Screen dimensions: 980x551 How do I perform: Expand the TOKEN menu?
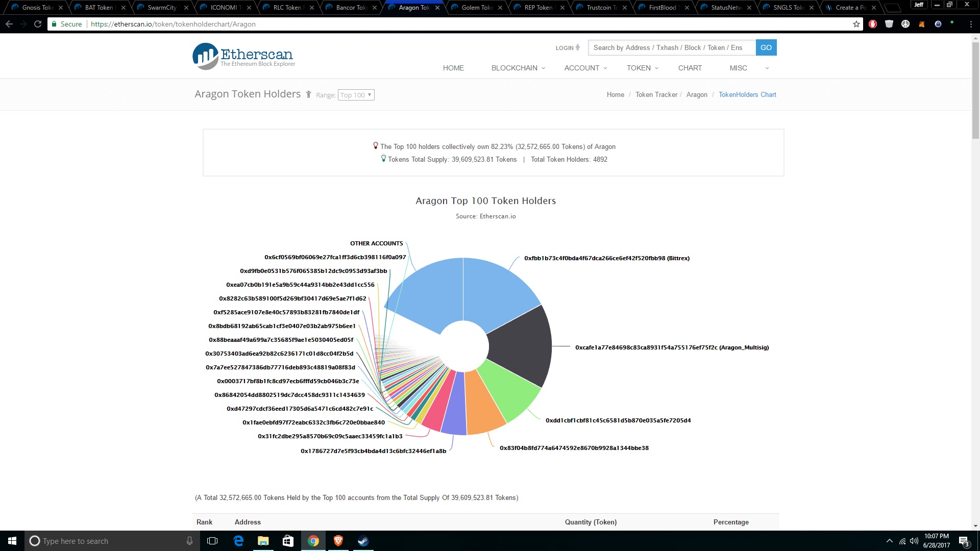point(643,68)
